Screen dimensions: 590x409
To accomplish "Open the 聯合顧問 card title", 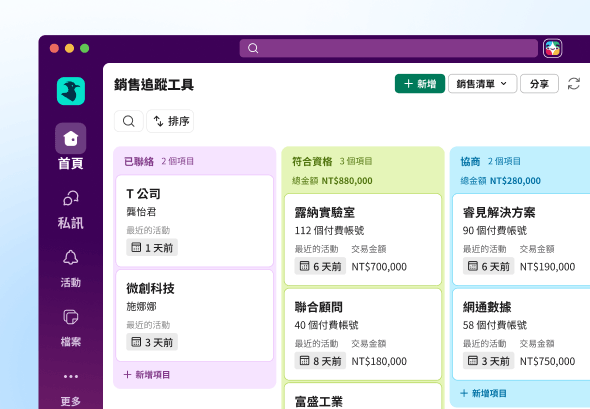I will coord(319,307).
